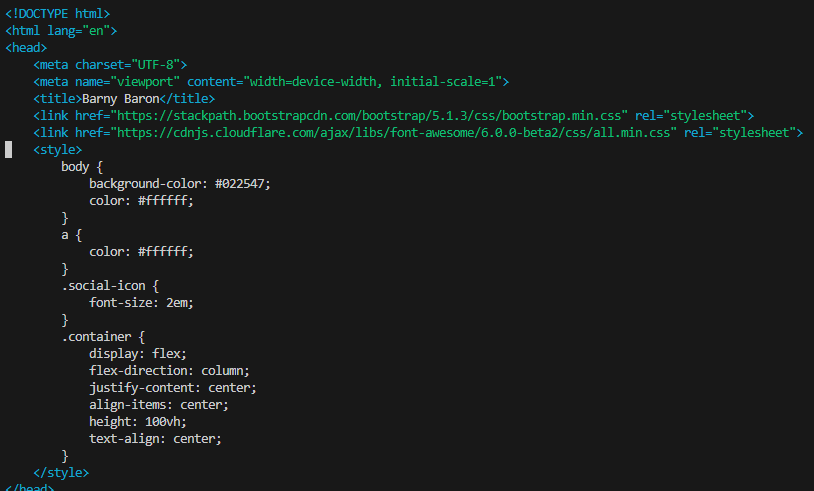The width and height of the screenshot is (814, 491).
Task: Click the opening head tag
Action: (x=26, y=48)
